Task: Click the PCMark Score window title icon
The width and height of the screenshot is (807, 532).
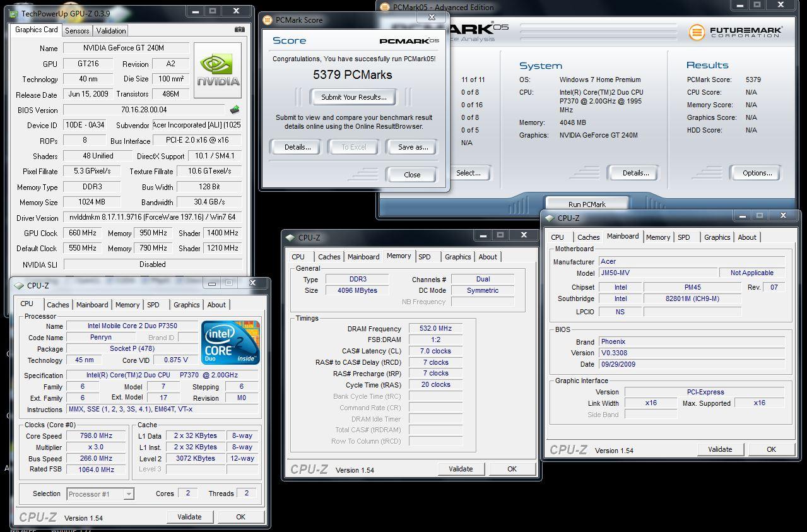Action: (x=268, y=20)
